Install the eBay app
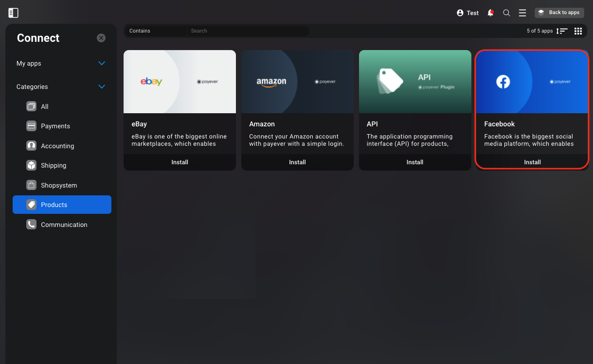The image size is (593, 364). click(x=180, y=162)
